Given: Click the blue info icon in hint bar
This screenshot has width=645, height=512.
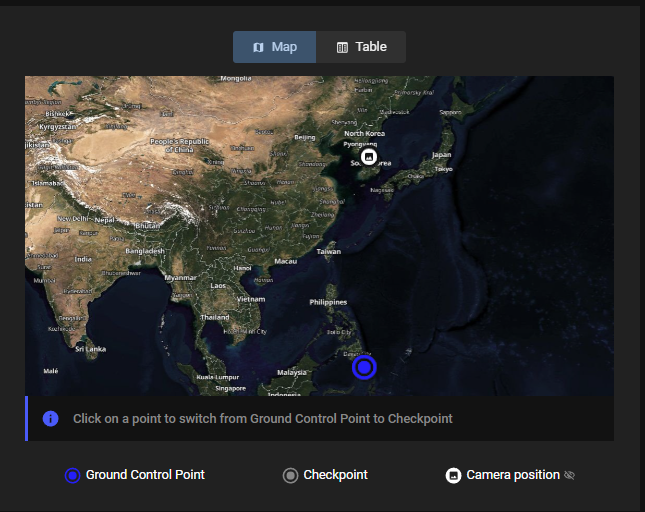Looking at the screenshot, I should pos(51,419).
